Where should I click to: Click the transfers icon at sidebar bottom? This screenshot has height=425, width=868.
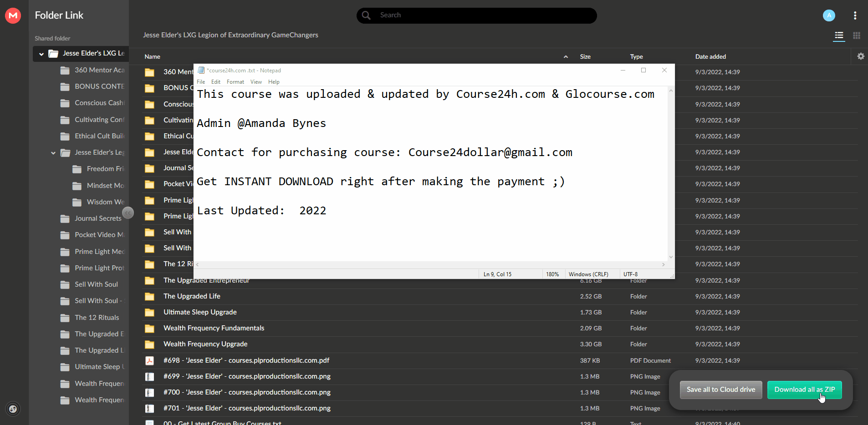(x=13, y=409)
